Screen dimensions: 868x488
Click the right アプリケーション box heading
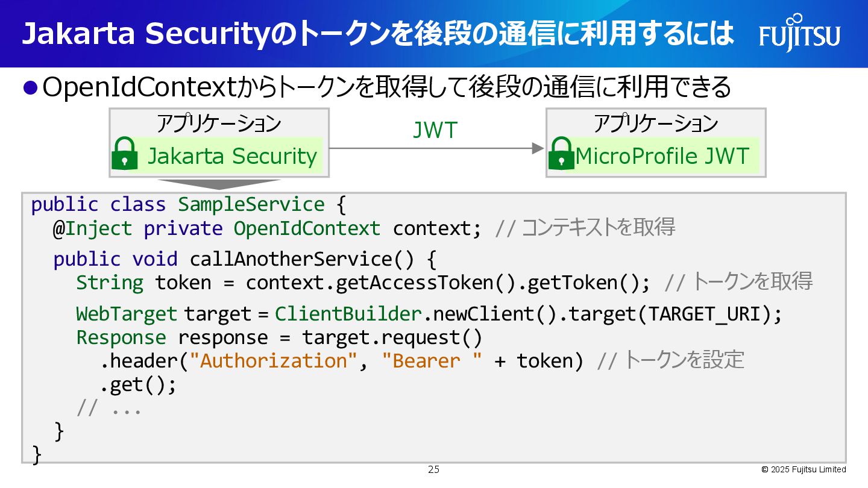pos(656,123)
